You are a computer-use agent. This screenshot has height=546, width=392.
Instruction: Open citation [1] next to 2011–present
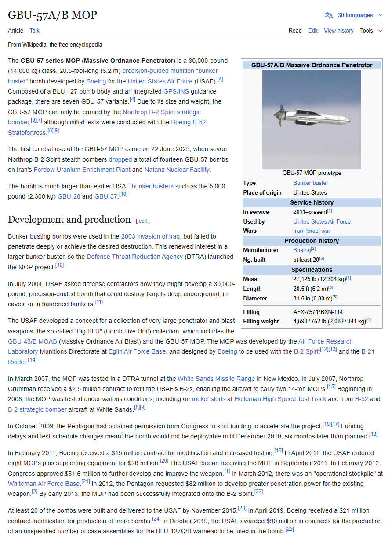(x=330, y=210)
